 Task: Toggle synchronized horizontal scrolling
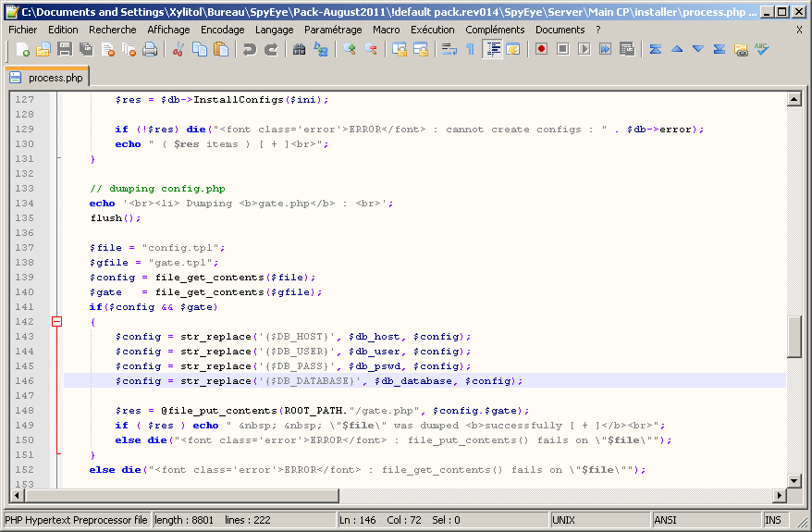tap(421, 50)
